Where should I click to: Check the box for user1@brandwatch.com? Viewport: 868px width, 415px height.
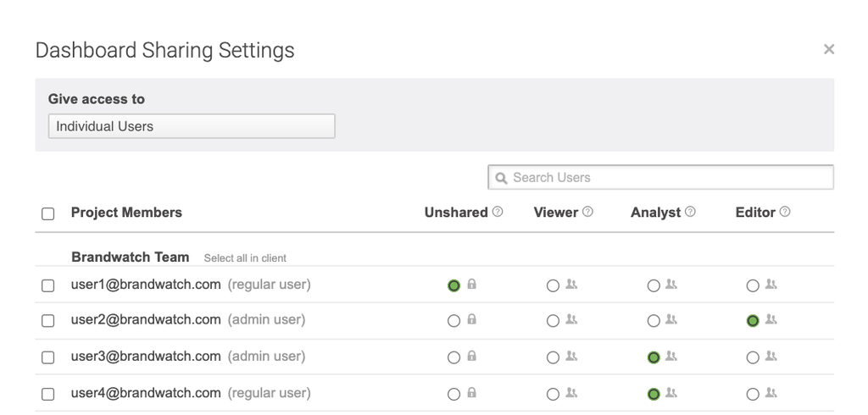pos(48,285)
